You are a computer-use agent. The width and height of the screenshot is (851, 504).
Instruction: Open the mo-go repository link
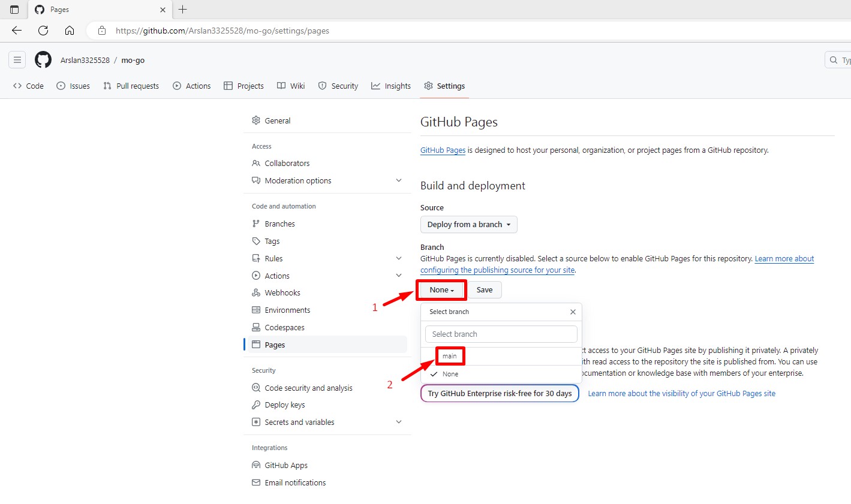click(133, 60)
